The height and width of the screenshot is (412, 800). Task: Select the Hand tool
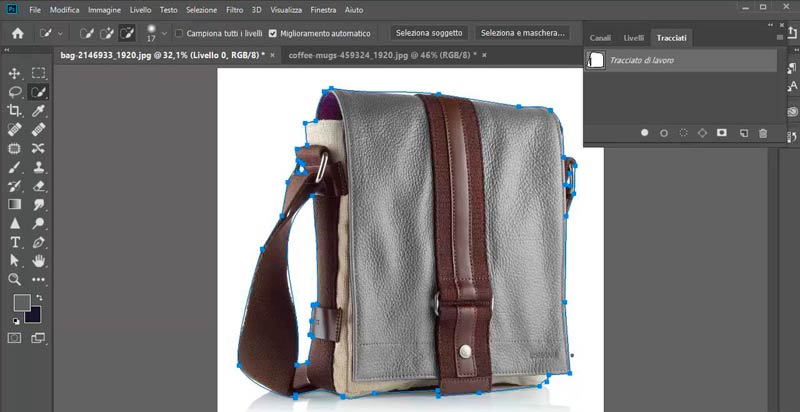pyautogui.click(x=39, y=261)
